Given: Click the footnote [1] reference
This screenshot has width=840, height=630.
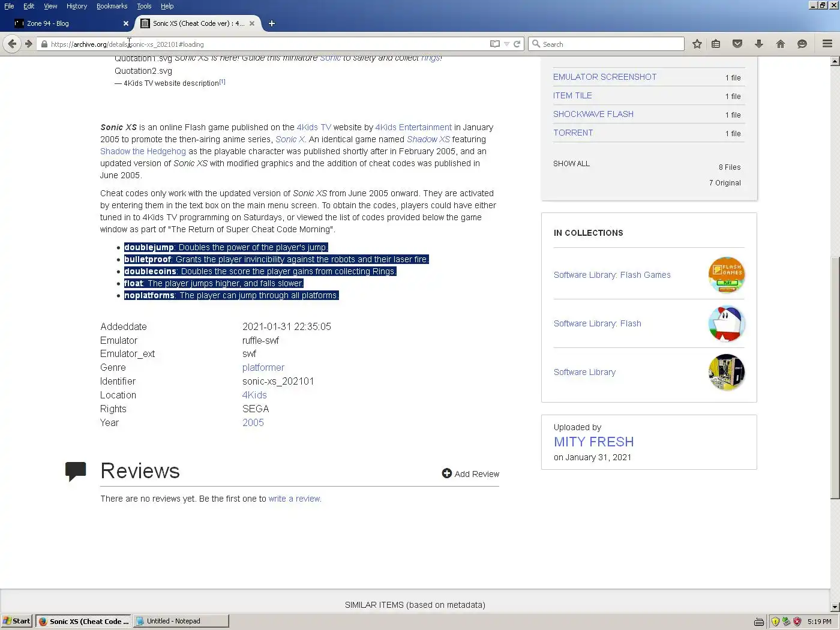Looking at the screenshot, I should pos(222,82).
